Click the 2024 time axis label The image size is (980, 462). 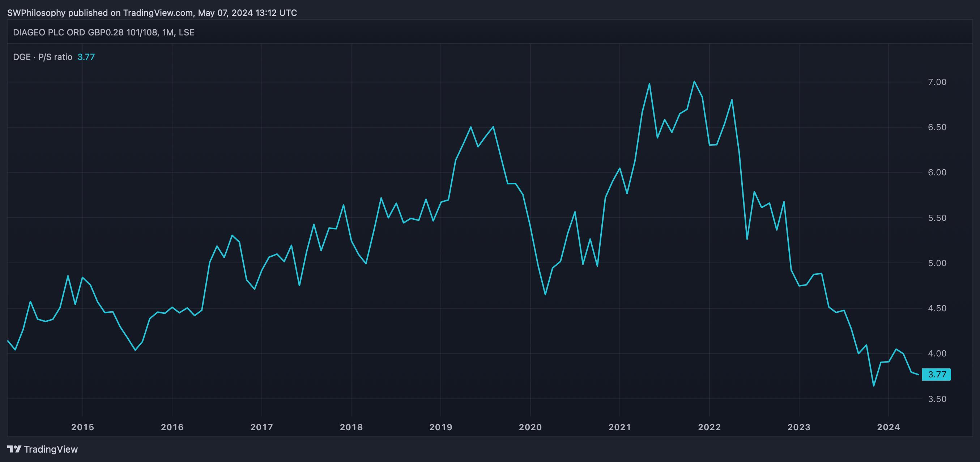tap(888, 427)
